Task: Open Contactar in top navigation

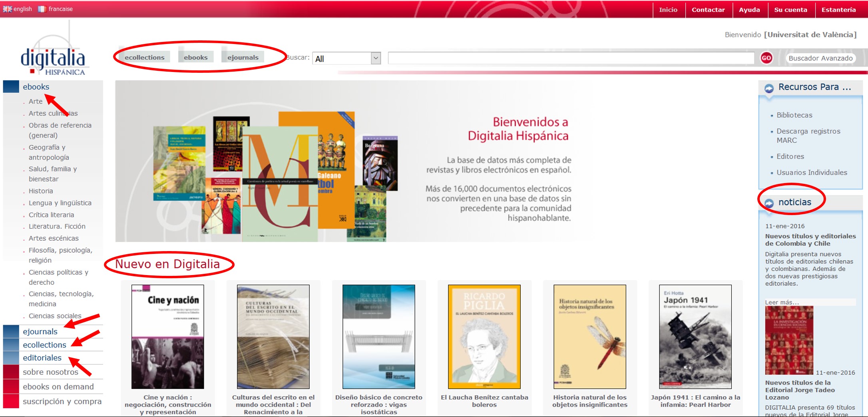Action: (708, 10)
